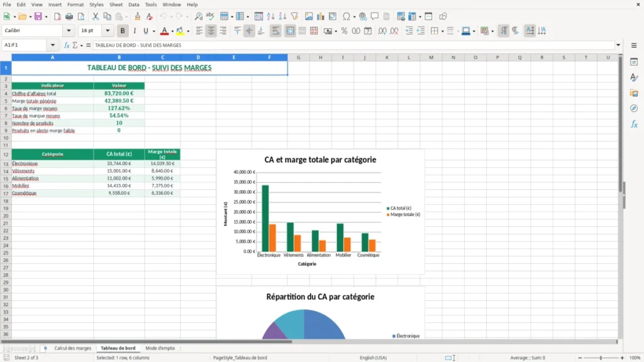Open the Borders dropdown arrow
This screenshot has width=644, height=362.
[442, 31]
